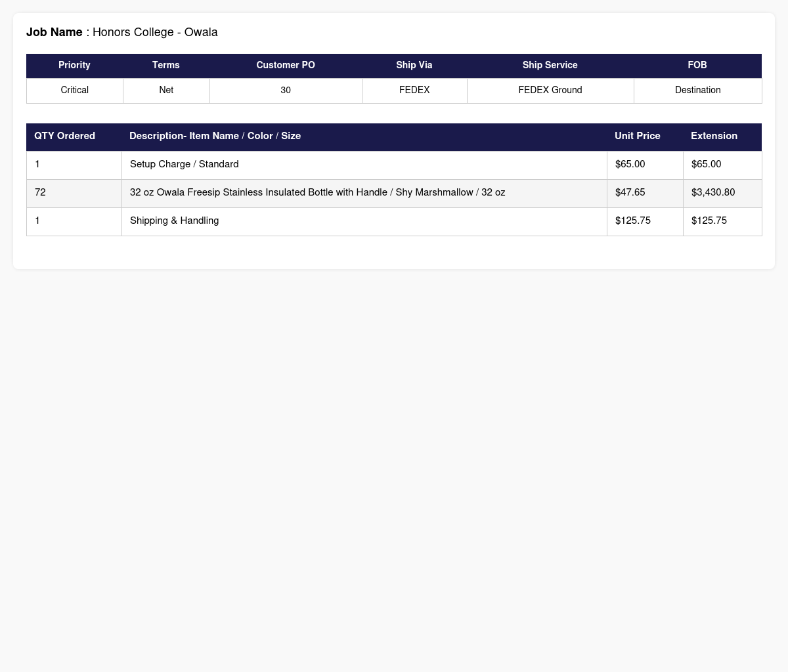The image size is (788, 672).
Task: Select the Ship Service column header
Action: tap(550, 66)
